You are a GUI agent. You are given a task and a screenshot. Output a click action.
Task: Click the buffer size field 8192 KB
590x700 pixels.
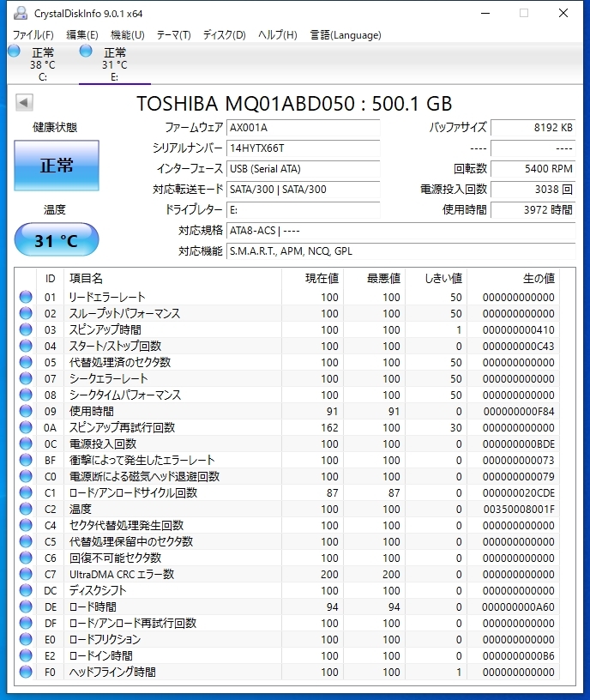[x=533, y=128]
